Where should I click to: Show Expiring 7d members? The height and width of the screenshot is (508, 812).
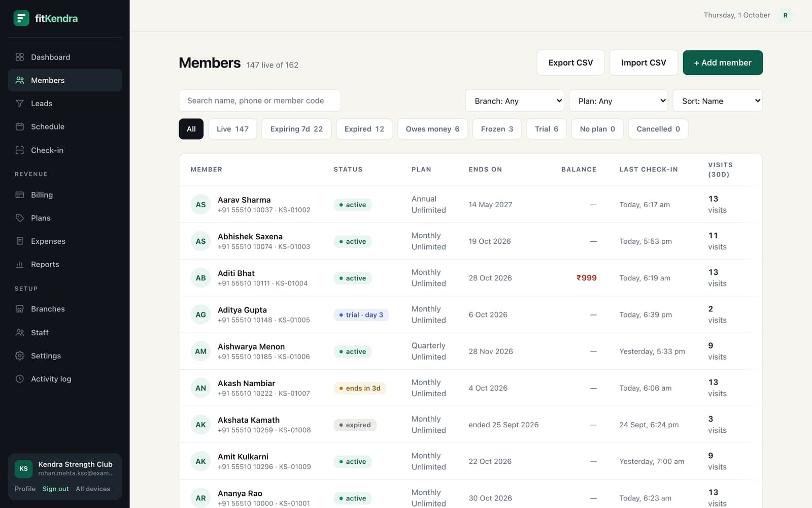[x=296, y=129]
